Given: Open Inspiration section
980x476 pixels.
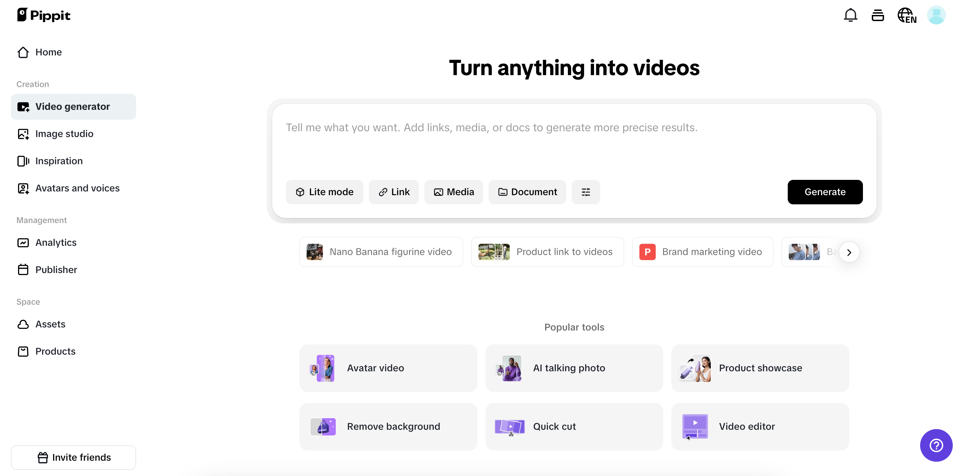Looking at the screenshot, I should tap(73, 161).
